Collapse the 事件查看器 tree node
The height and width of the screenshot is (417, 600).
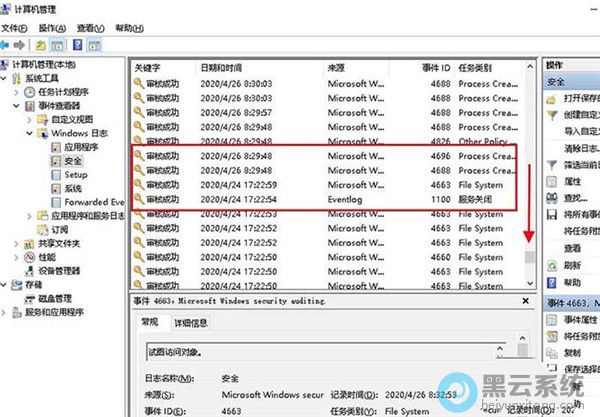tap(17, 105)
